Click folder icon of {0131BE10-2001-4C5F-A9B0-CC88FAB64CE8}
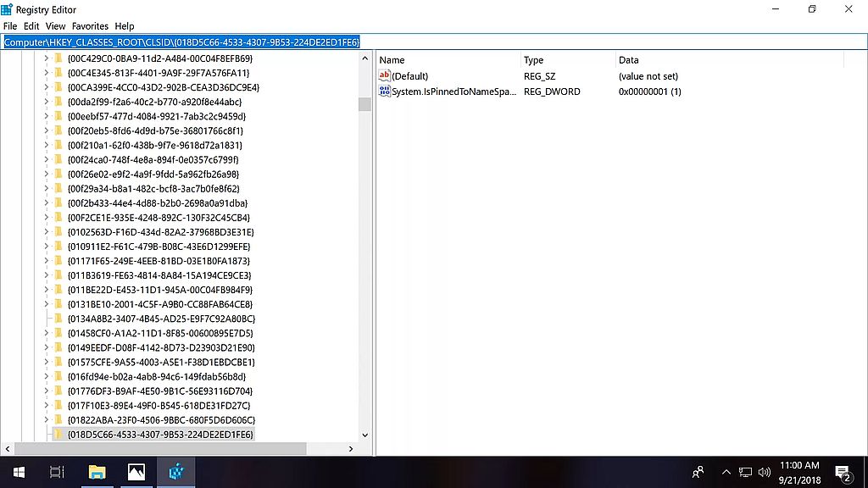Viewport: 868px width, 488px height. tap(58, 304)
